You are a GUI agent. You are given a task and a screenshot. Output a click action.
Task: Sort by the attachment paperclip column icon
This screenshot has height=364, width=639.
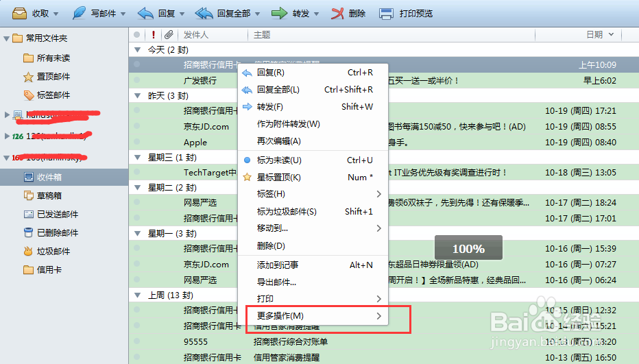[169, 35]
